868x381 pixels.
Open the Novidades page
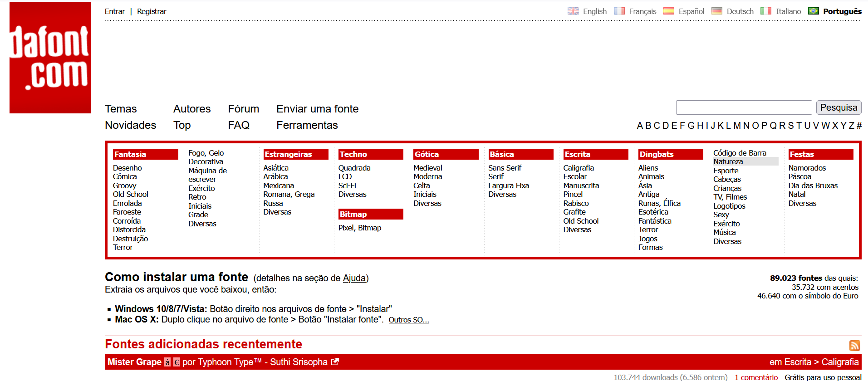[131, 125]
